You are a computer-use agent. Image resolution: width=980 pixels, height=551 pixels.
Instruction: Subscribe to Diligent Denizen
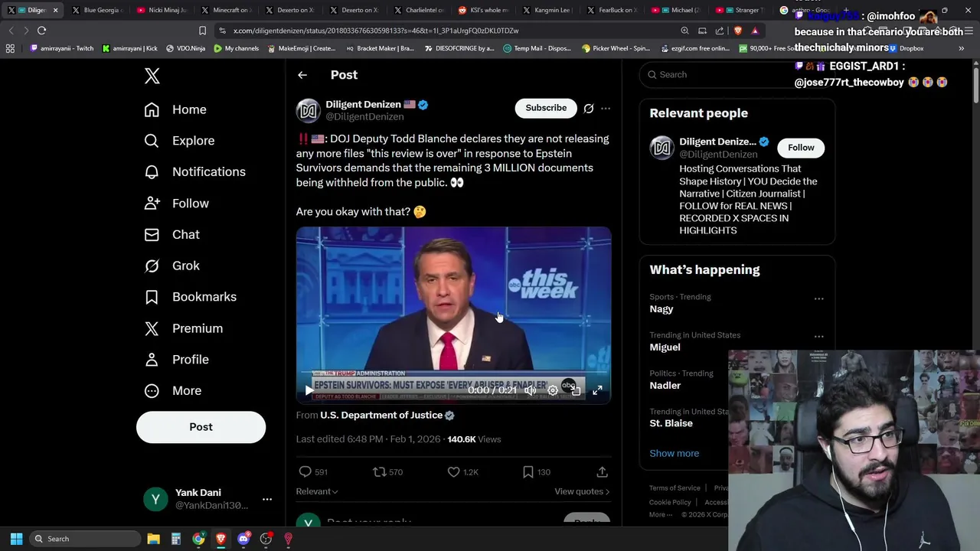546,108
